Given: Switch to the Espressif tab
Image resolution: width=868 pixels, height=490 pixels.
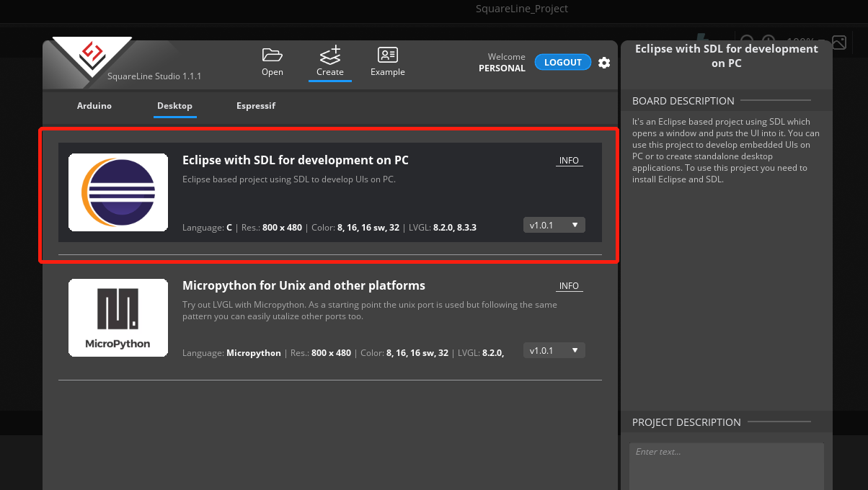Looking at the screenshot, I should (x=256, y=106).
